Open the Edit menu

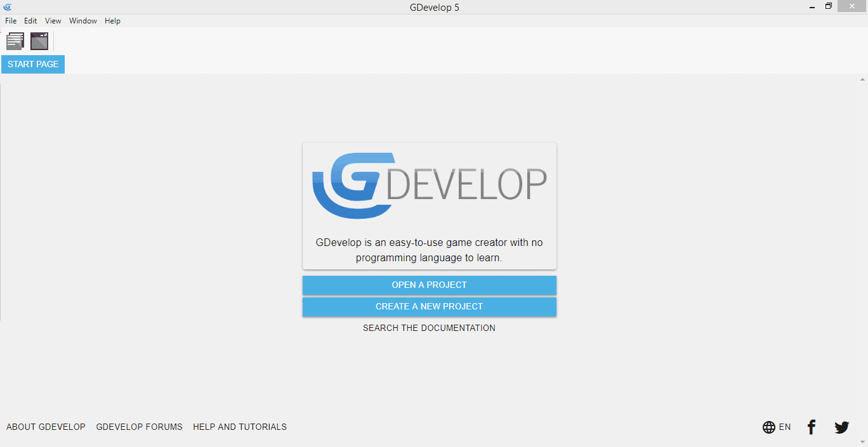(x=30, y=21)
